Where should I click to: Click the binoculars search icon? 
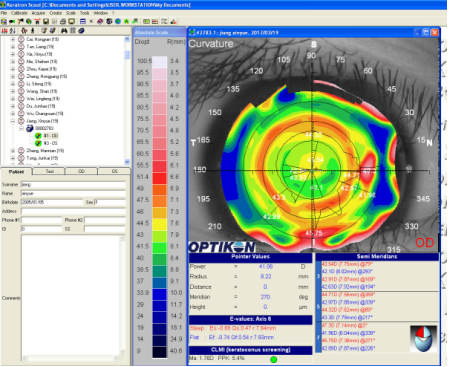[64, 31]
